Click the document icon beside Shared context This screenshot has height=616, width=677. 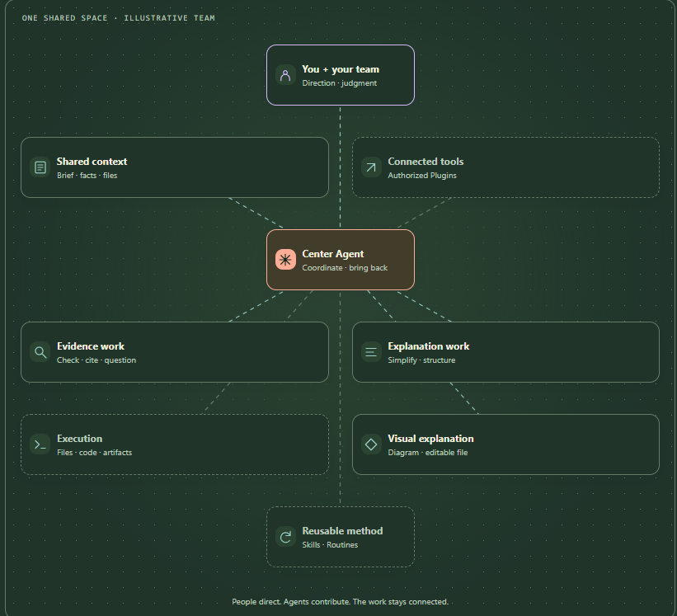[40, 167]
